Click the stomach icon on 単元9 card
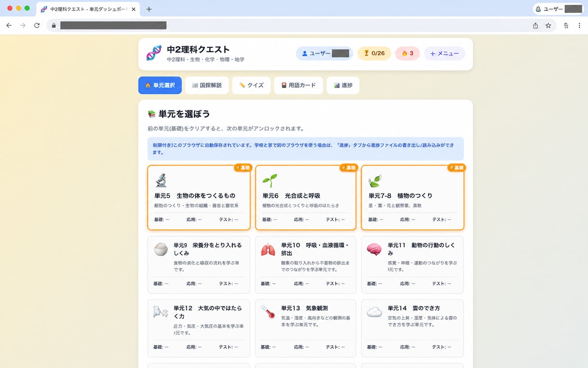Image resolution: width=588 pixels, height=368 pixels. [161, 250]
